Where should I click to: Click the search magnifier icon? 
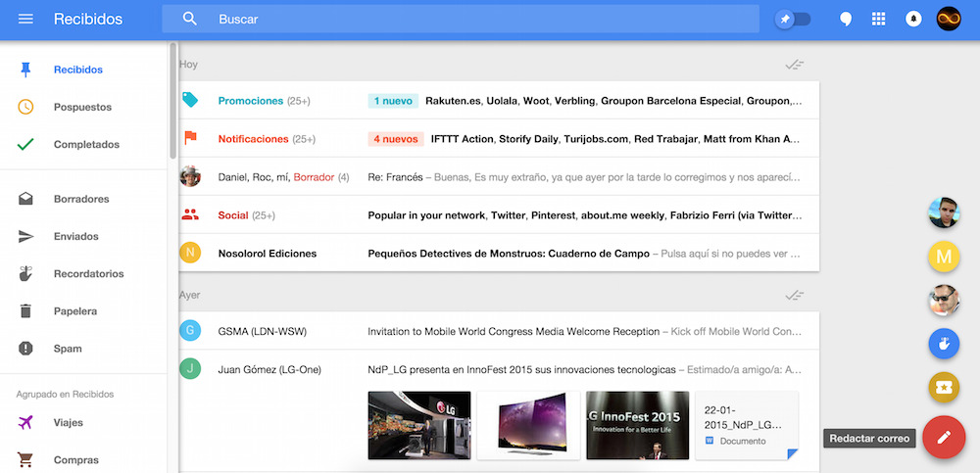coord(190,19)
